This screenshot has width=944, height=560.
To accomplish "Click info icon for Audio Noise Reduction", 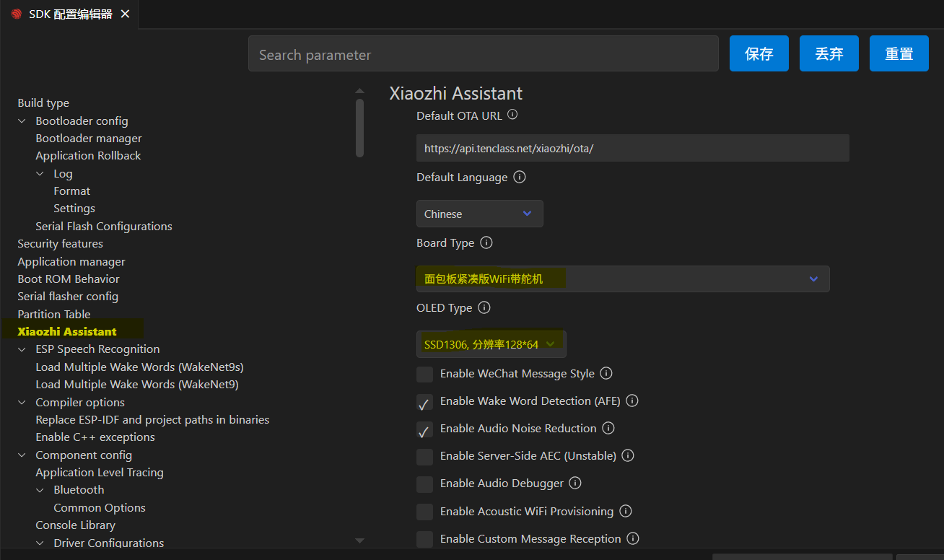I will pyautogui.click(x=608, y=428).
